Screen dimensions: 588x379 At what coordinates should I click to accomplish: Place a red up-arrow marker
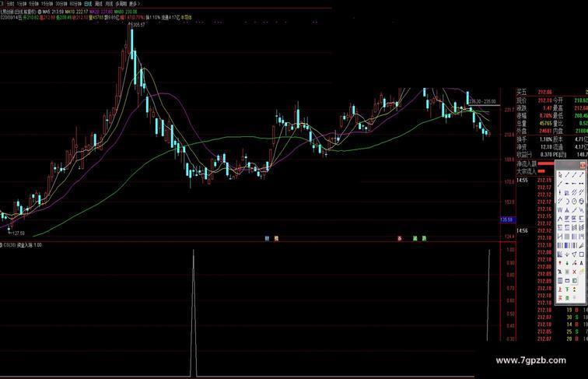pyautogui.click(x=560, y=263)
